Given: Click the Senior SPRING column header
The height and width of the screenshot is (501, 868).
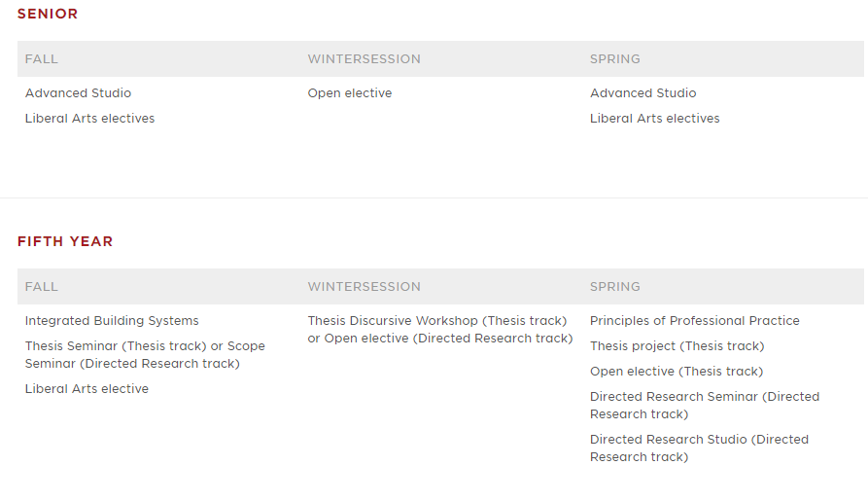Looking at the screenshot, I should (615, 58).
